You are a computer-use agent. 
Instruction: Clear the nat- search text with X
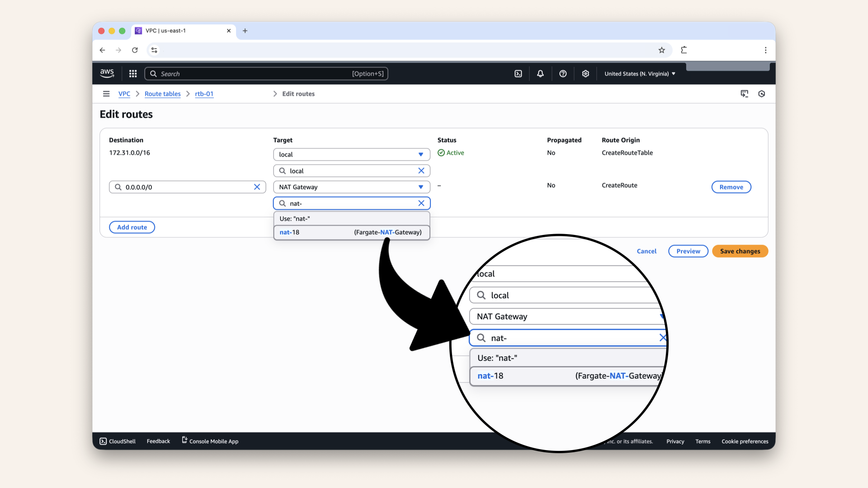click(x=421, y=203)
